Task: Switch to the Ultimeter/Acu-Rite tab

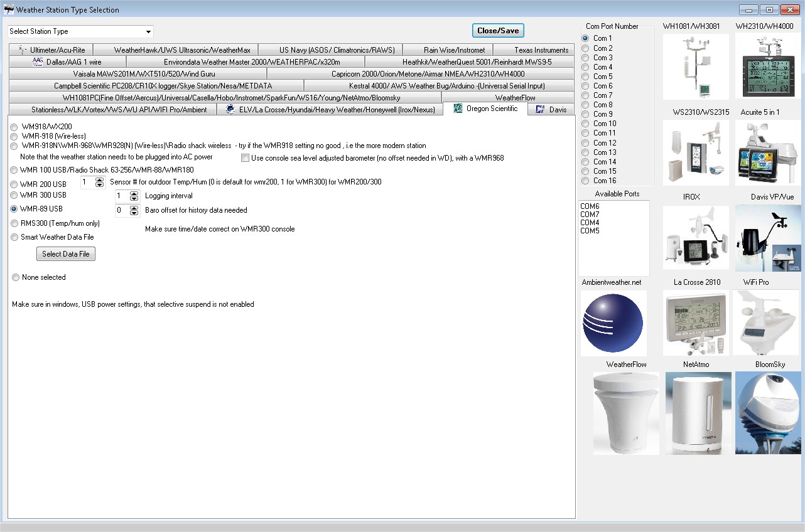Action: coord(51,50)
